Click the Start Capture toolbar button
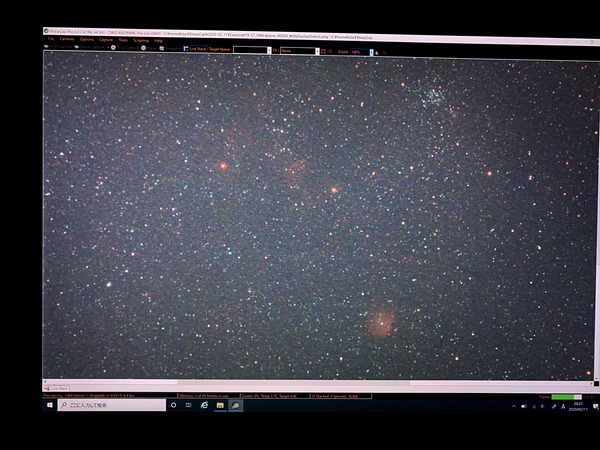600x450 pixels. [58, 47]
